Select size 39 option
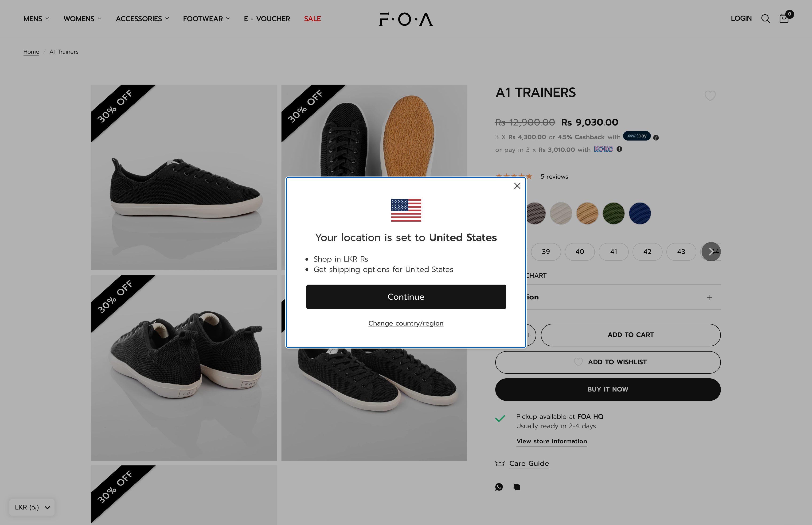This screenshot has height=525, width=812. [546, 252]
